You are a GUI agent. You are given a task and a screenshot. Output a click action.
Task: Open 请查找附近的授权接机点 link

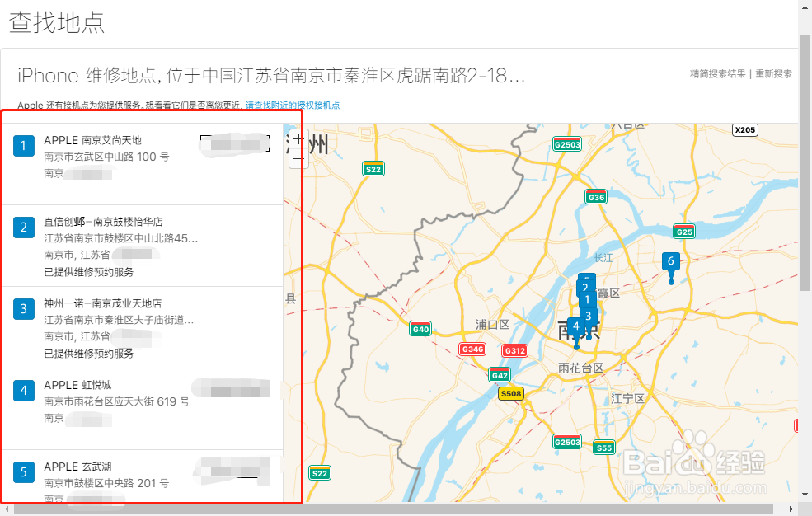293,105
